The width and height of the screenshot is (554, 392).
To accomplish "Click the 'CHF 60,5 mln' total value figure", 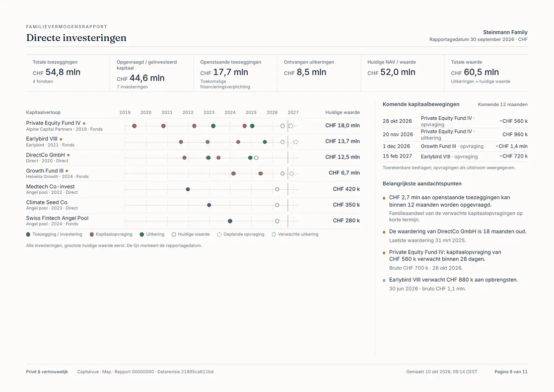I will [475, 72].
